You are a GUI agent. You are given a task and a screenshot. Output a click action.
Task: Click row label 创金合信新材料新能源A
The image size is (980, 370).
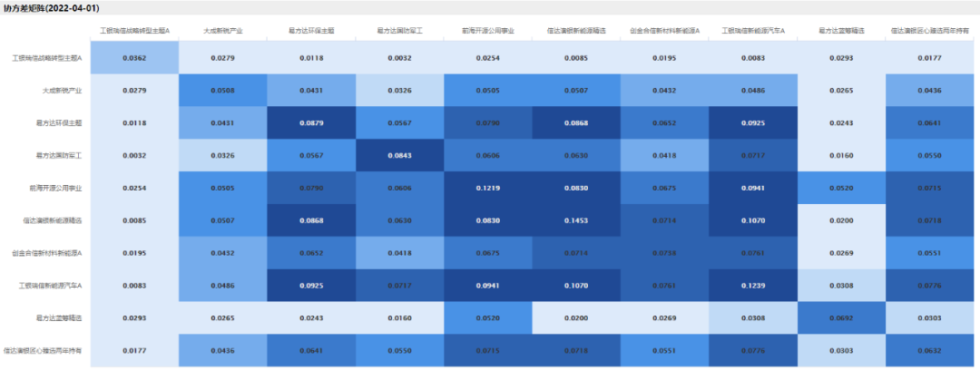pos(47,252)
